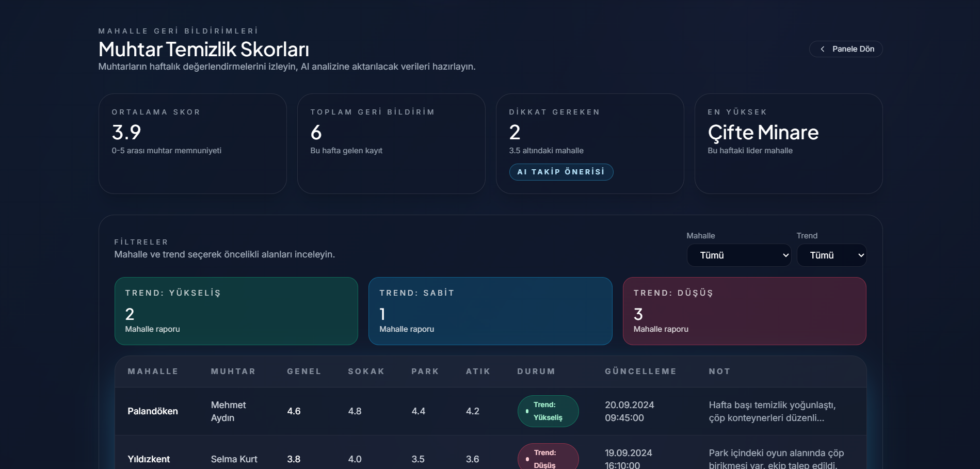980x469 pixels.
Task: Click the back chevron icon in Panele Dön
Action: click(822, 49)
